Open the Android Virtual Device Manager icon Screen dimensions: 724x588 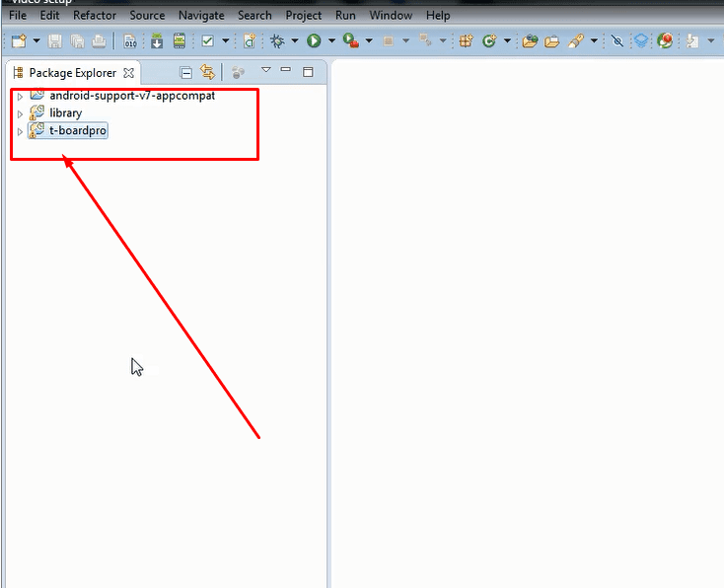coord(180,40)
